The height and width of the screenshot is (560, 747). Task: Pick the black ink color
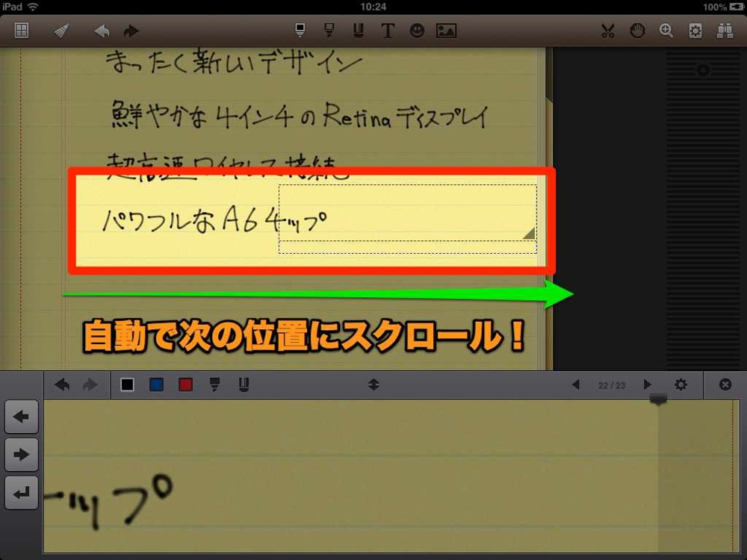127,385
